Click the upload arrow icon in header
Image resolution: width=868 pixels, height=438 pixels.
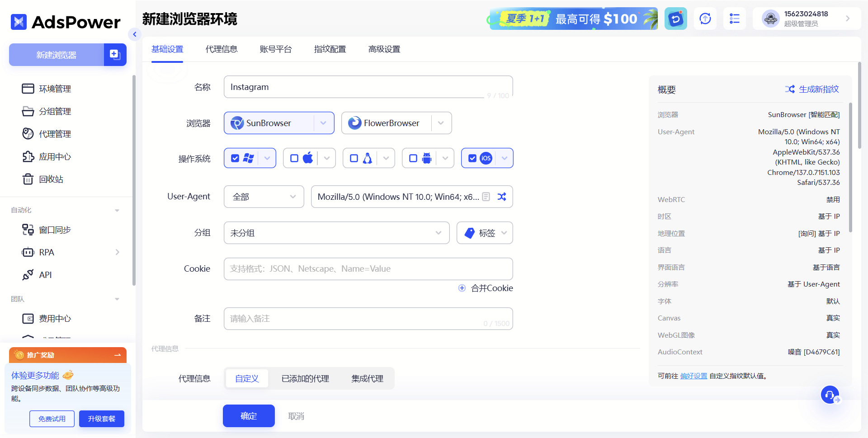coord(705,19)
